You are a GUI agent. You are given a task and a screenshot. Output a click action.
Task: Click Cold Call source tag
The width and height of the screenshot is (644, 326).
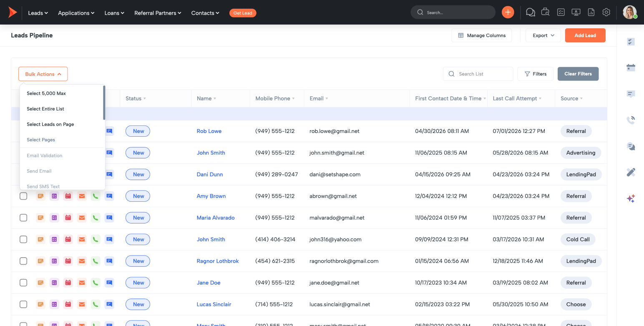point(578,239)
